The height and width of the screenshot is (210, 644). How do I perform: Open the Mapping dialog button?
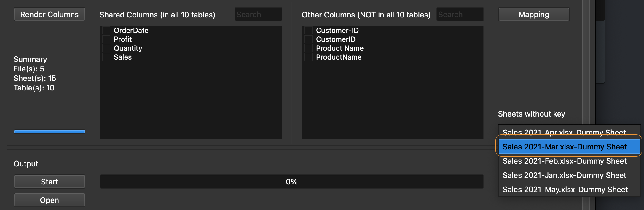[x=534, y=15]
